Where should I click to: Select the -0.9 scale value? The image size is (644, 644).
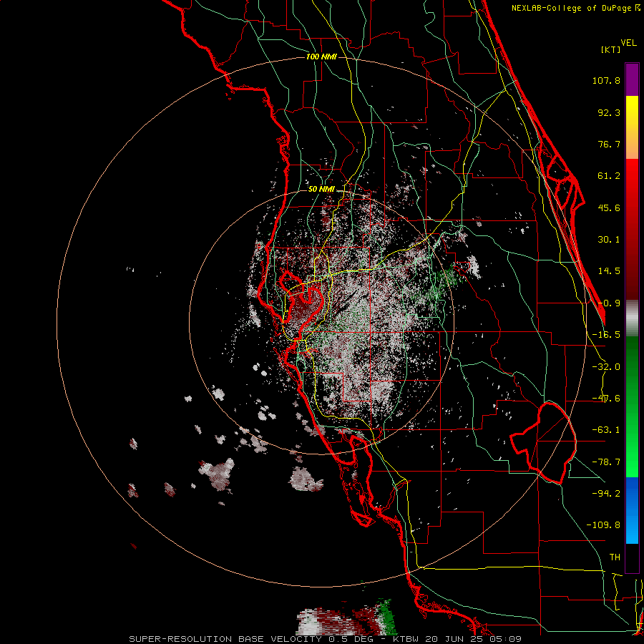click(609, 303)
